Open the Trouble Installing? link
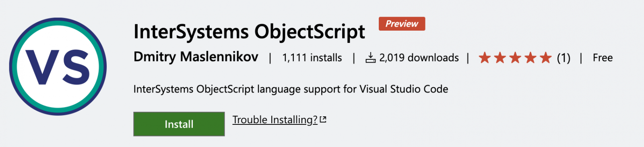 (x=275, y=120)
